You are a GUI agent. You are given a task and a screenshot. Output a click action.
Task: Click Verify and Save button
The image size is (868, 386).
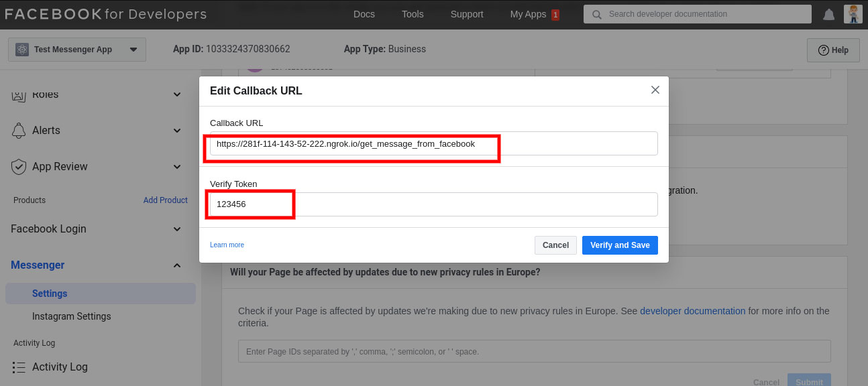pos(620,245)
